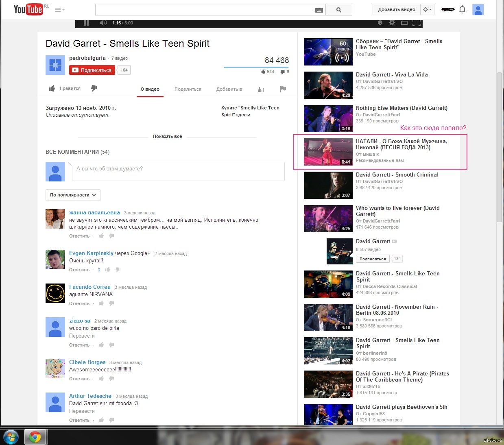
Task: Expand the YouTube guide menu next to logo
Action: 60,10
